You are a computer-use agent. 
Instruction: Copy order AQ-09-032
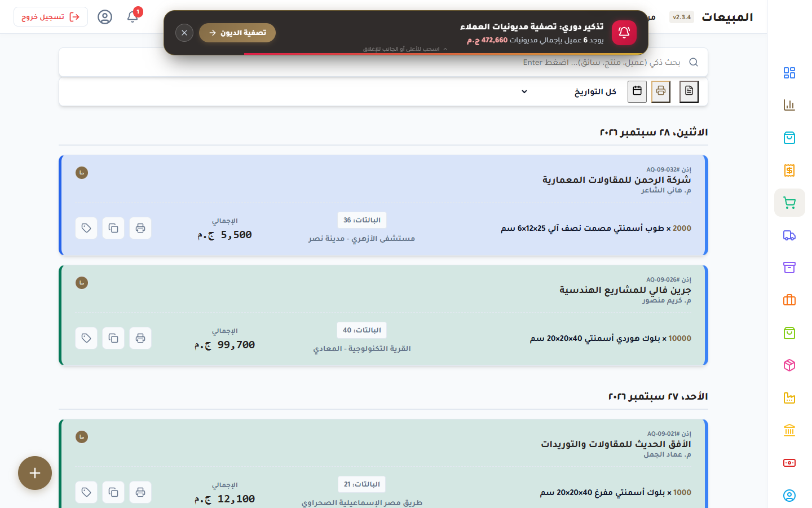tap(113, 228)
